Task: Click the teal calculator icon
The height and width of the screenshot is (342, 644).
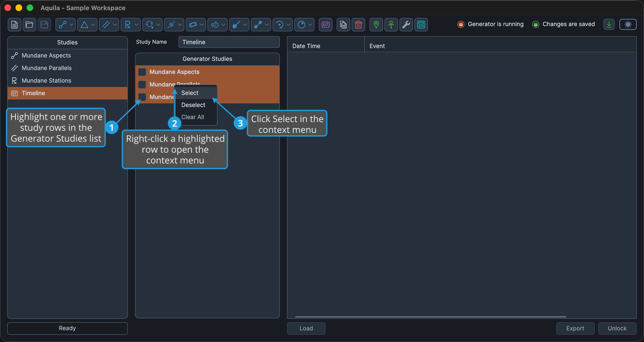Action: (421, 25)
